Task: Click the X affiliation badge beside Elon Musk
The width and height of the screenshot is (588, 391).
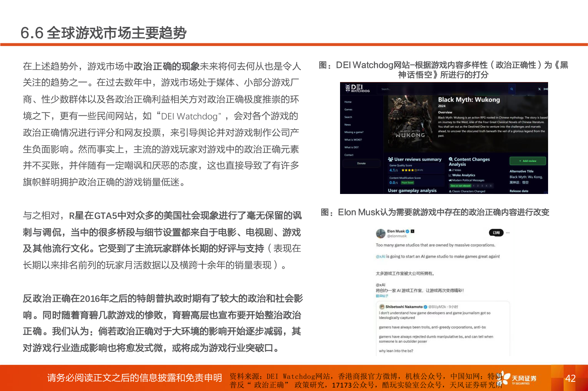Action: 413,231
